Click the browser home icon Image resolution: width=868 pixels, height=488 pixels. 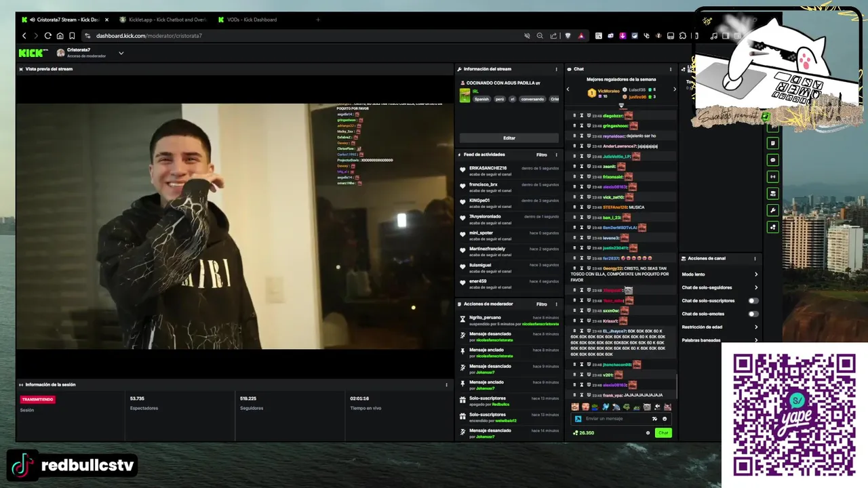(x=60, y=36)
